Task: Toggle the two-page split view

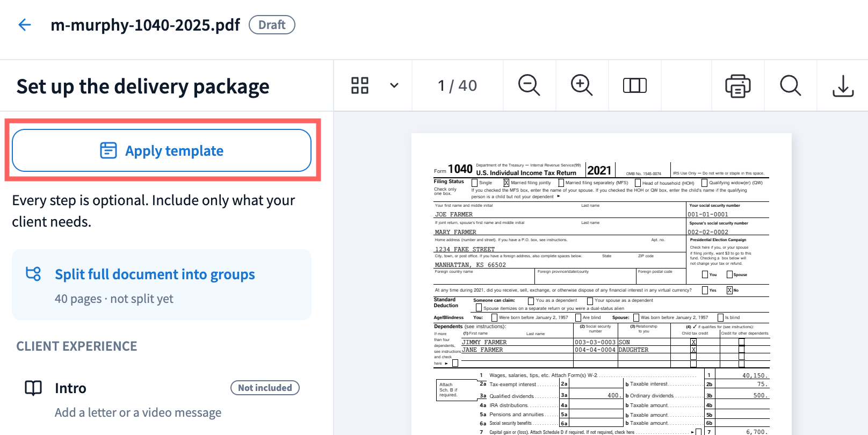Action: click(635, 85)
